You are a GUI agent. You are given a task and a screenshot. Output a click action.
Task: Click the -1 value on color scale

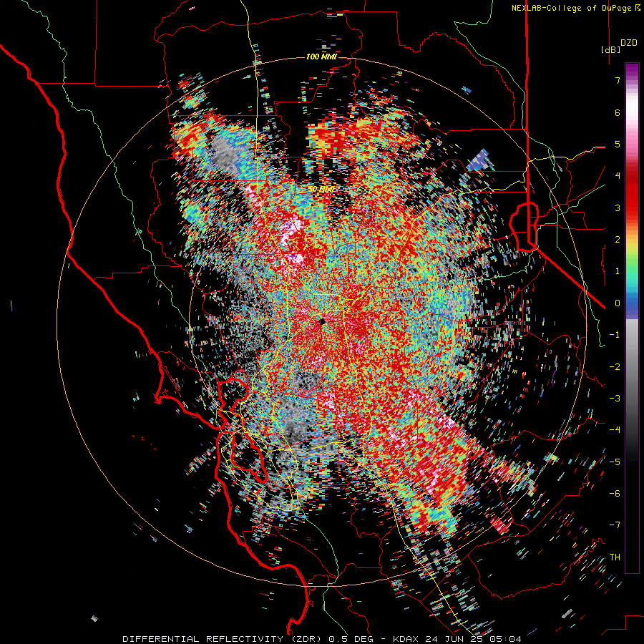615,335
